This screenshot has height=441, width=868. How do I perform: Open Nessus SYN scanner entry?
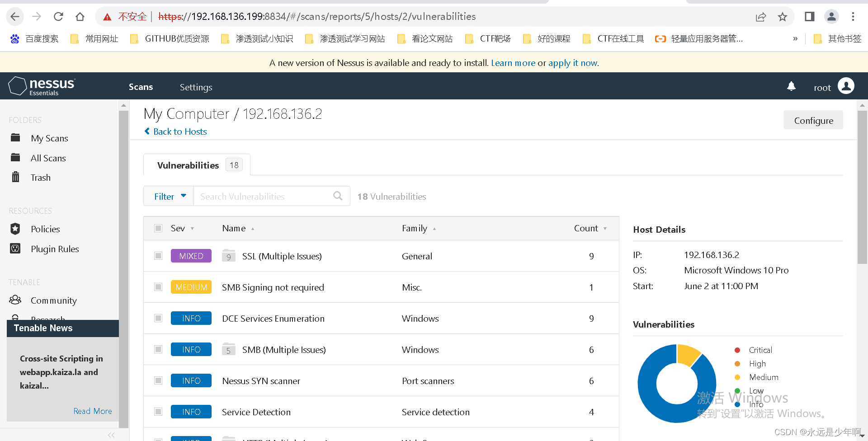pos(261,381)
